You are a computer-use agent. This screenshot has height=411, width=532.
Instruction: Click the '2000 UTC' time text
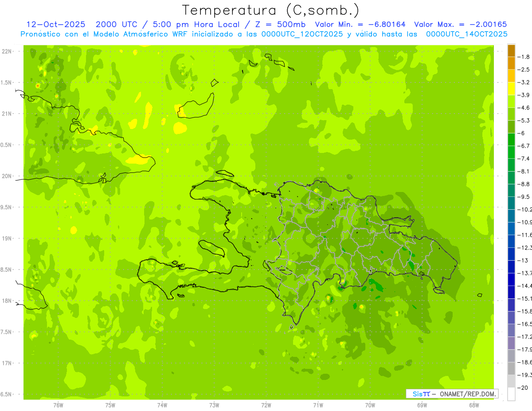tap(116, 24)
